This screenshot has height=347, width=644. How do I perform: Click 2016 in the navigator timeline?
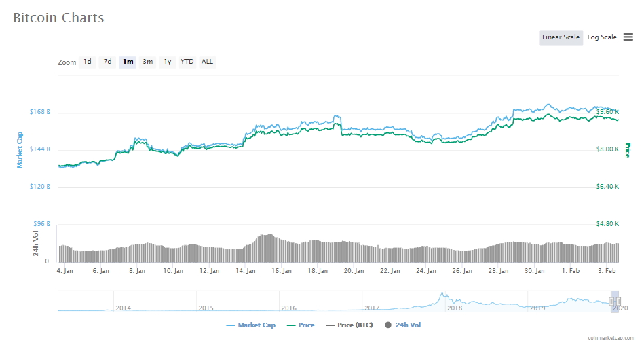click(288, 308)
